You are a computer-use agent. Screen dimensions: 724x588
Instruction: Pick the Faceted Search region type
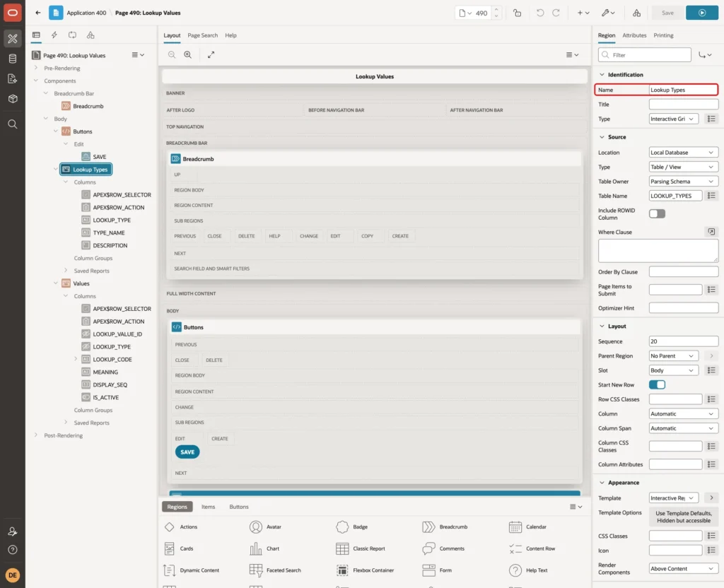275,570
